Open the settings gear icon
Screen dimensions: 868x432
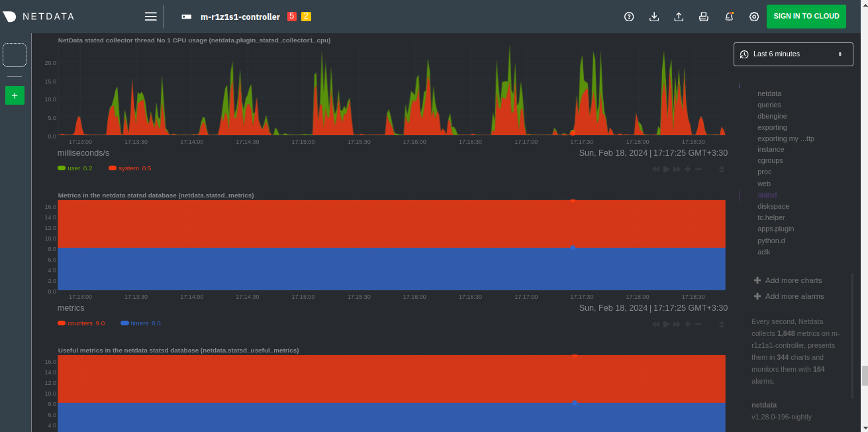click(x=754, y=17)
